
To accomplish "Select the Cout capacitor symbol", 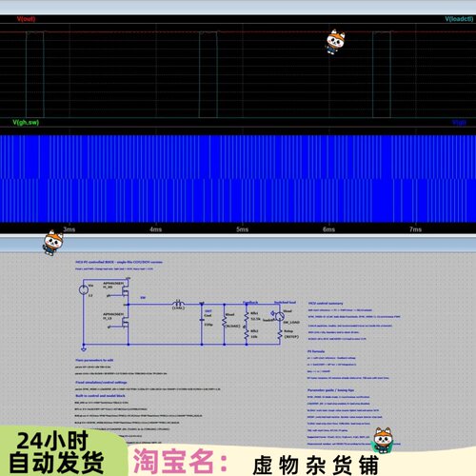I will tap(202, 320).
